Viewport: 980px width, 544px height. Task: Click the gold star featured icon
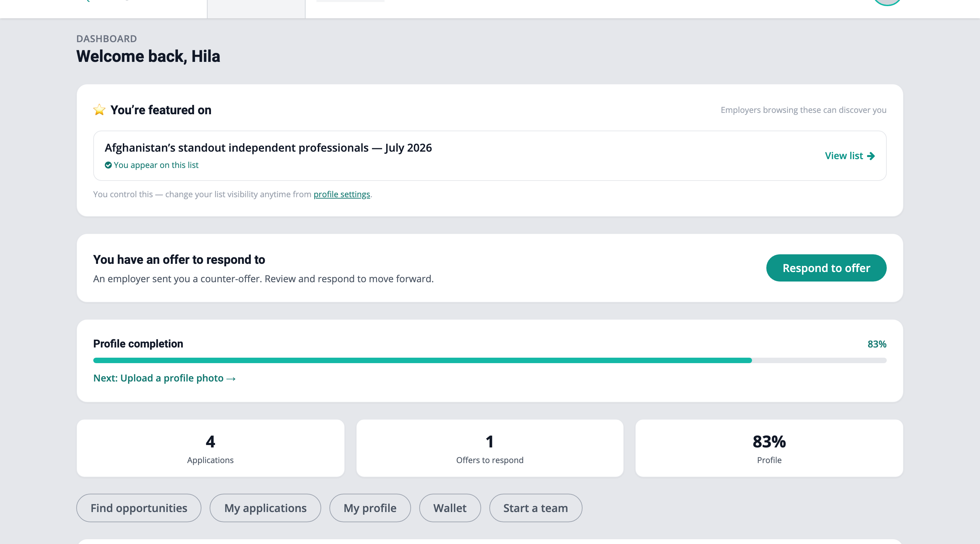tap(99, 110)
